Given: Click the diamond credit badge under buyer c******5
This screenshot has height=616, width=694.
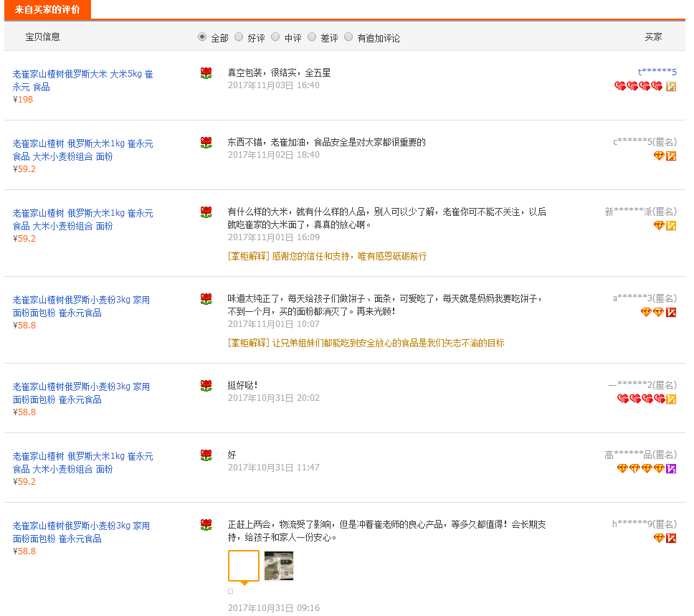Looking at the screenshot, I should click(x=659, y=156).
